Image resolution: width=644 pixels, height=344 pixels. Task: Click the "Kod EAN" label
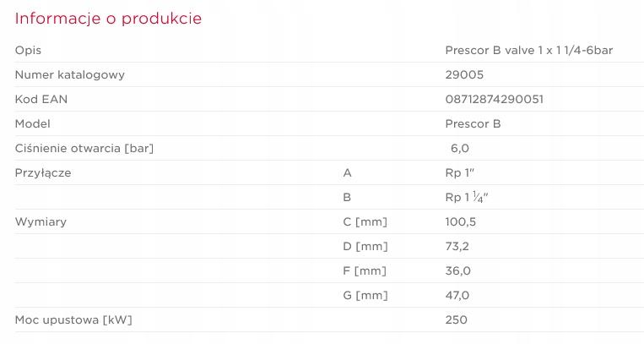click(41, 99)
